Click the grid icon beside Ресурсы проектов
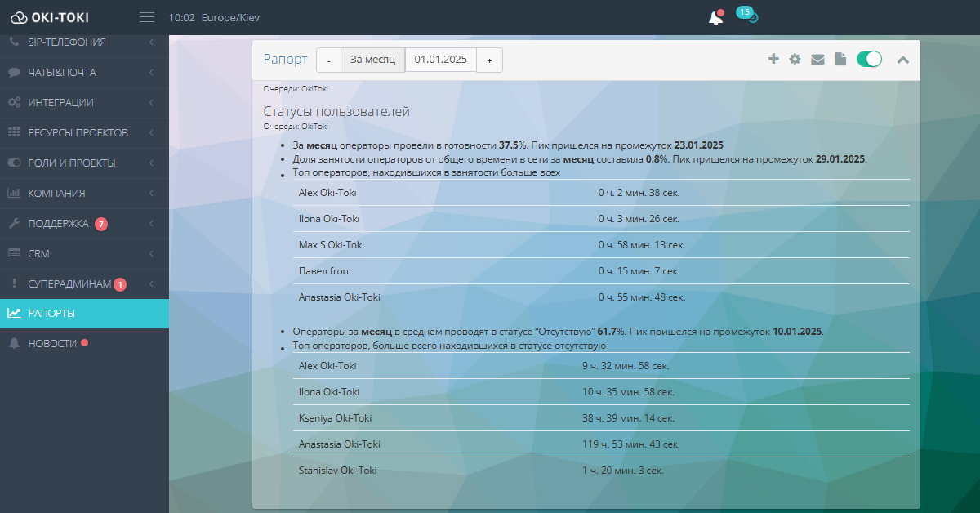Image resolution: width=980 pixels, height=513 pixels. coord(14,132)
